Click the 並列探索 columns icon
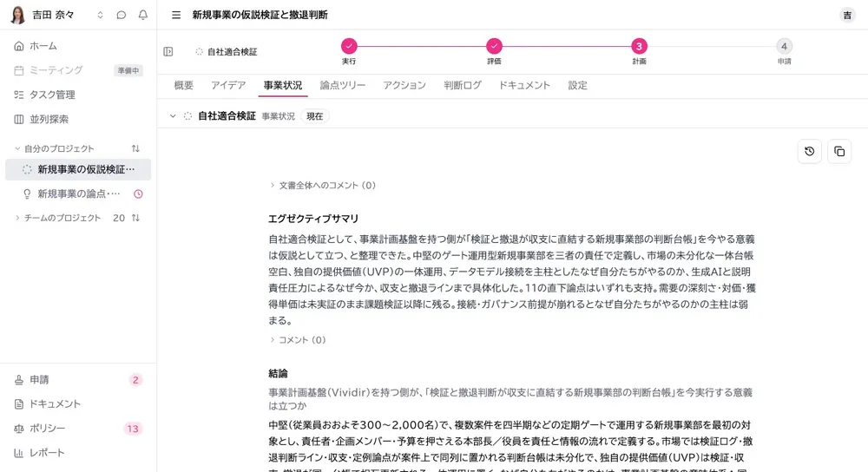Image resolution: width=868 pixels, height=472 pixels. coord(19,119)
